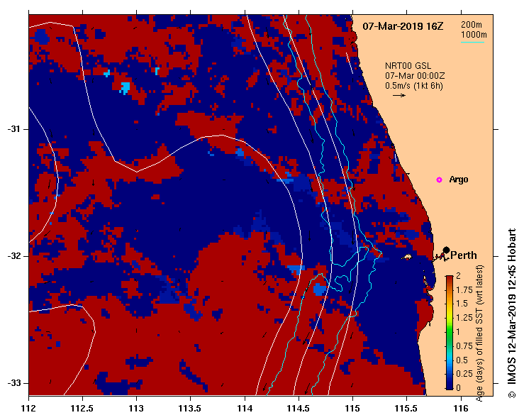The height and width of the screenshot is (420, 524).
Task: Click the 'NRT00 GSL' label
Action: pos(408,66)
